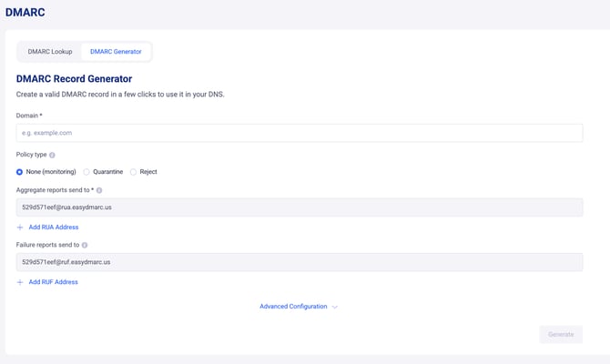Select the Reject policy radio button

[133, 172]
